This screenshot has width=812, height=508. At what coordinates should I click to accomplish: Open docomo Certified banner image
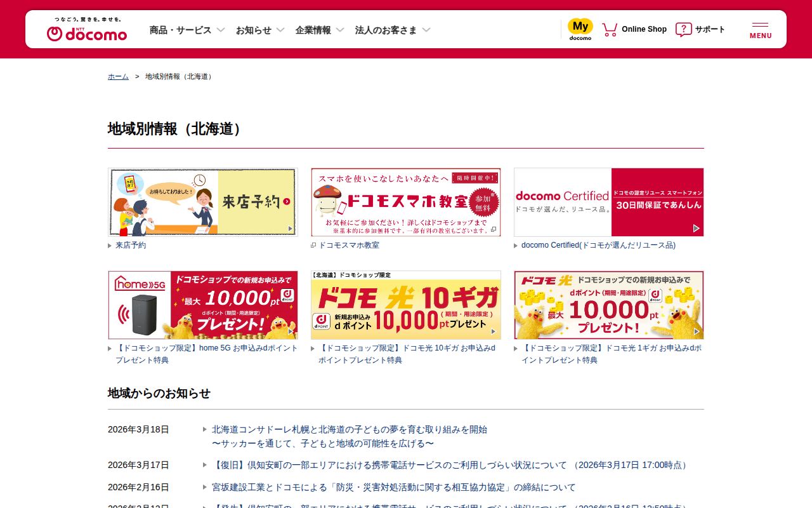coord(609,202)
